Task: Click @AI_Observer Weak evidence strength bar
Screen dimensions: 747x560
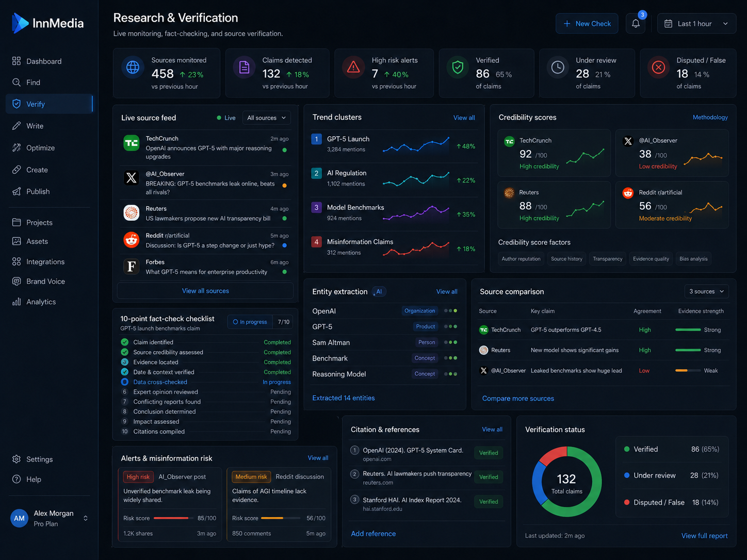Action: click(x=688, y=370)
